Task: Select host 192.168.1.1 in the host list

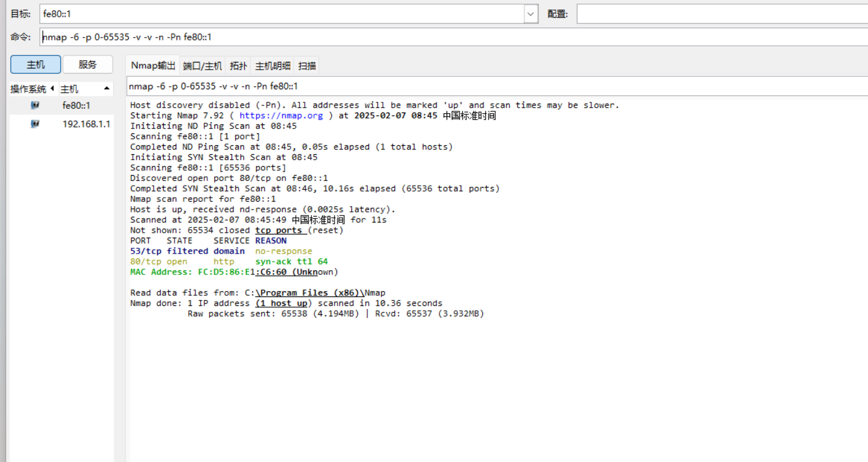Action: tap(86, 124)
